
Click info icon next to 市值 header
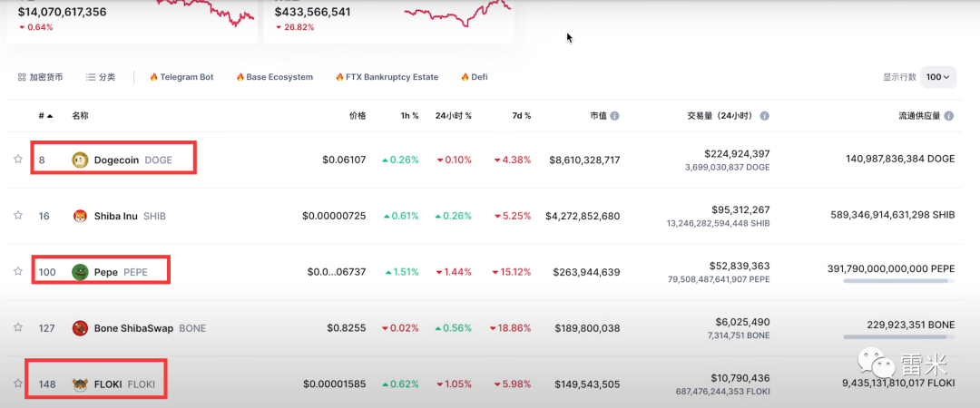point(615,116)
